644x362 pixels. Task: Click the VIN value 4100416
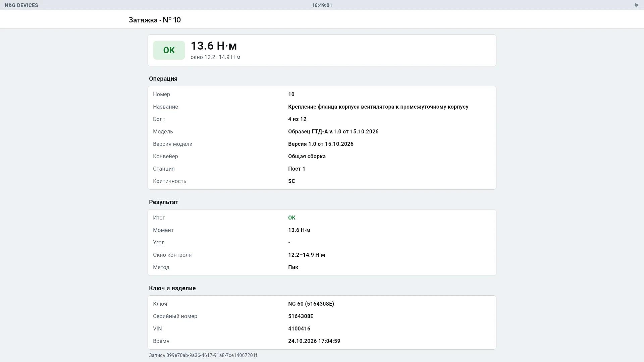point(299,329)
